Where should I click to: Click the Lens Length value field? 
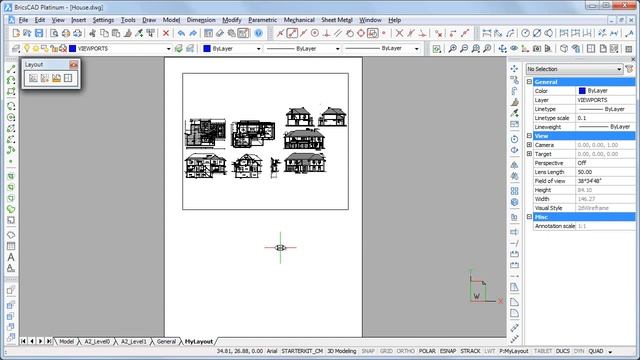coord(605,172)
